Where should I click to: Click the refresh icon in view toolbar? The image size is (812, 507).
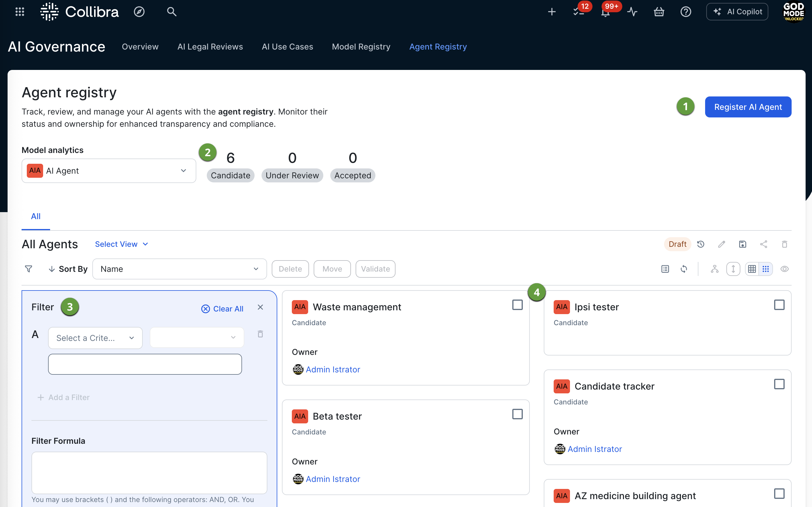tap(684, 269)
